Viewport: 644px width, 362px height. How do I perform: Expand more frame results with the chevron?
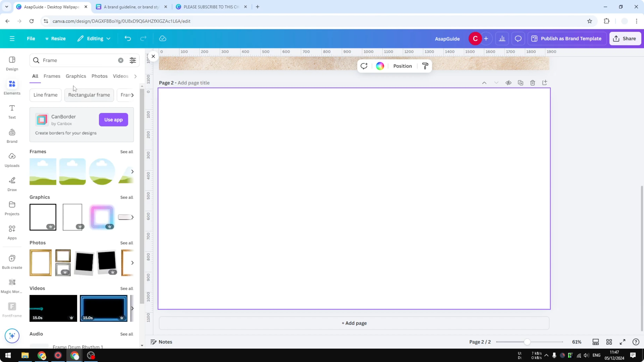[132, 171]
